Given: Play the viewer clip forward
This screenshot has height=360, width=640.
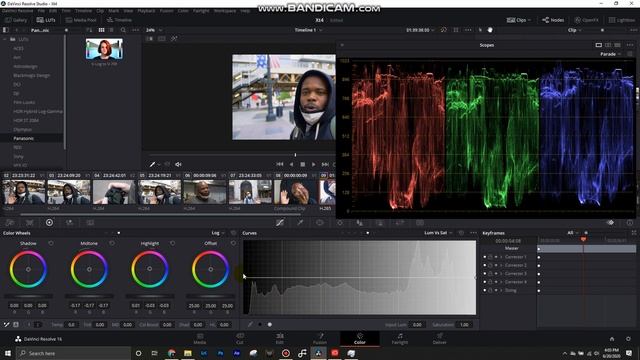Looking at the screenshot, I should (313, 164).
